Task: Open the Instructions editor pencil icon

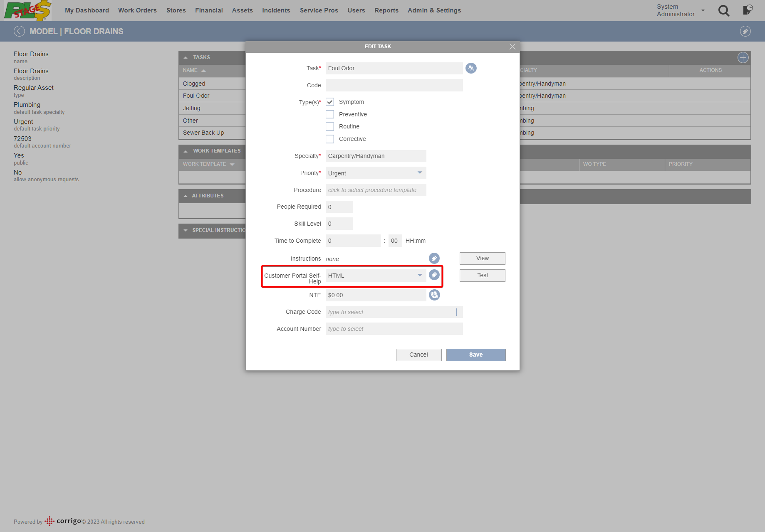Action: (x=434, y=258)
